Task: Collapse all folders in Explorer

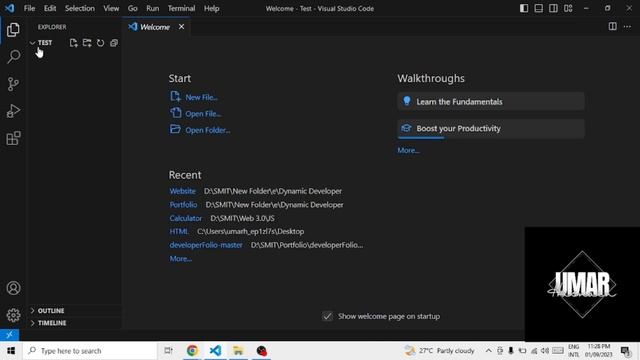Action: tap(114, 43)
